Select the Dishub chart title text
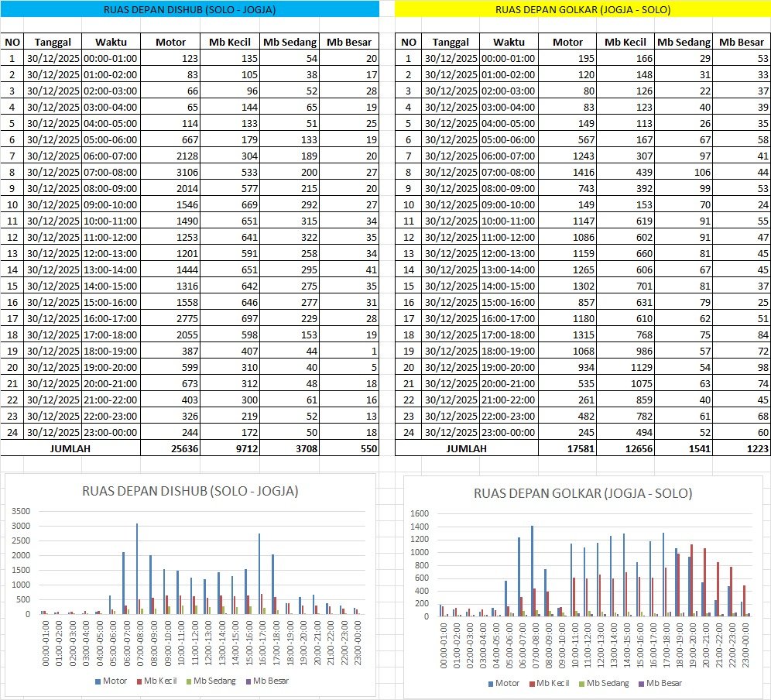The width and height of the screenshot is (771, 700). coord(190,491)
